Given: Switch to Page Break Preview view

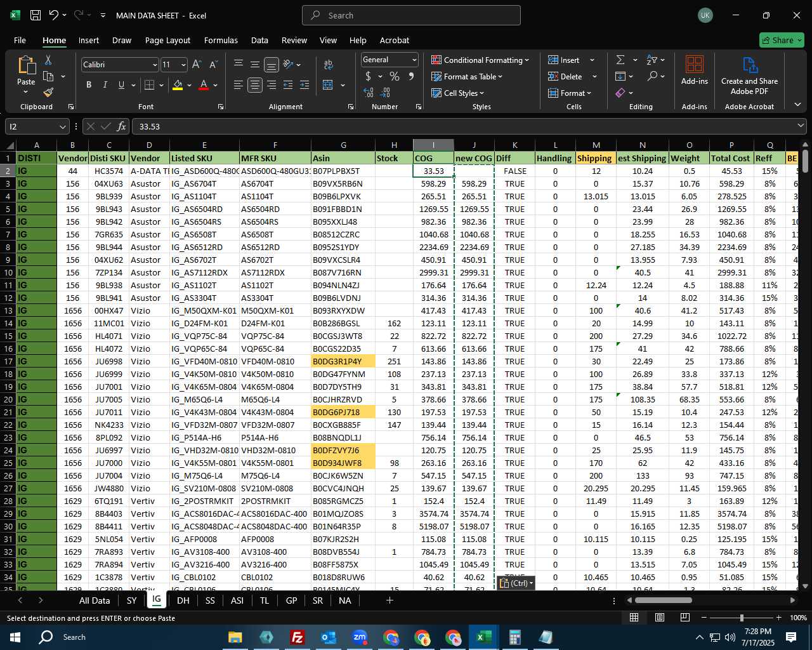Looking at the screenshot, I should [x=685, y=618].
